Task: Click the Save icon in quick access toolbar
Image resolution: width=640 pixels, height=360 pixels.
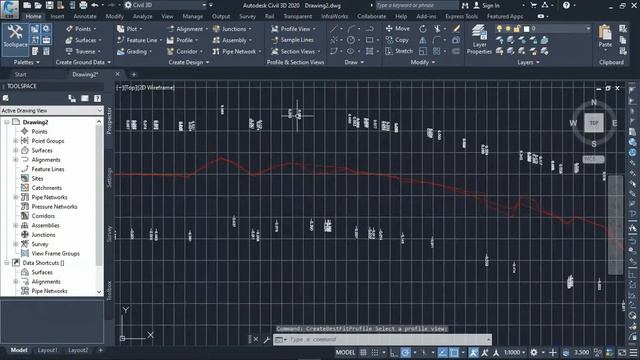Action: click(49, 5)
